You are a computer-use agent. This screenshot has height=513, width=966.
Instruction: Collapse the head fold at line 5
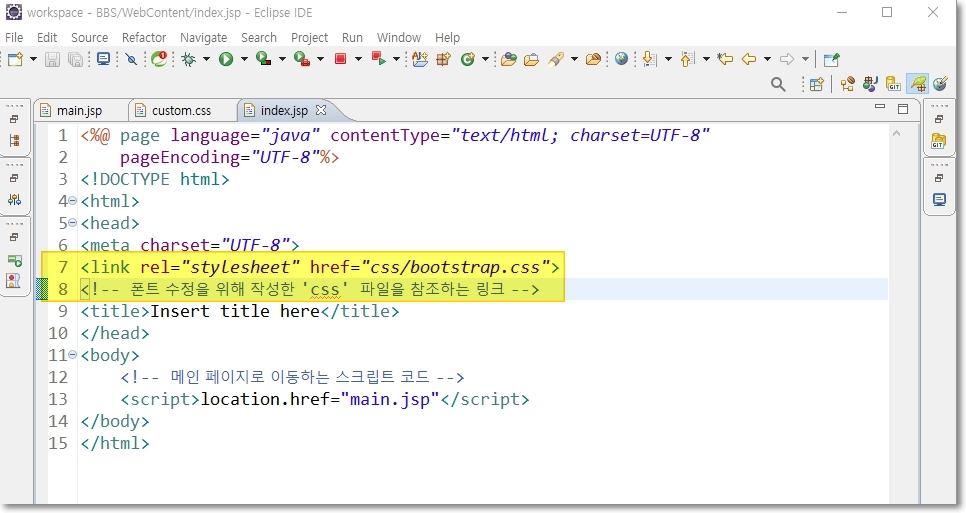click(x=73, y=223)
